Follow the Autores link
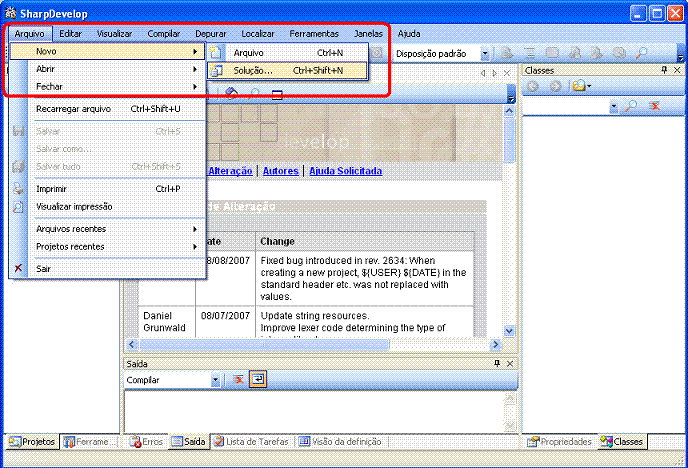The height and width of the screenshot is (468, 688). tap(281, 171)
